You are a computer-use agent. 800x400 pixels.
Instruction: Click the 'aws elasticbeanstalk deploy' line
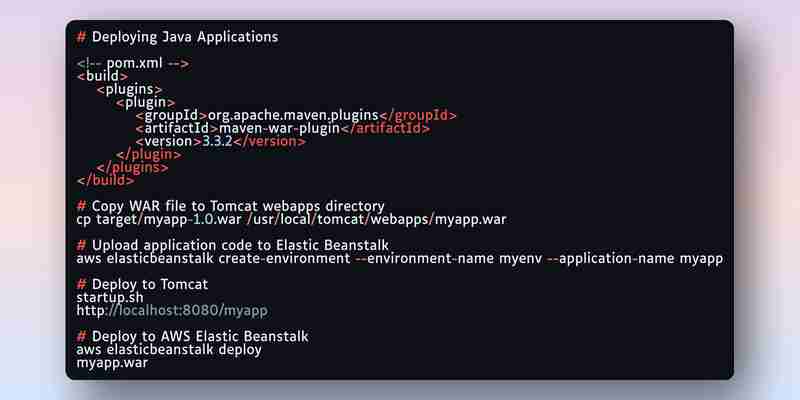pyautogui.click(x=169, y=350)
